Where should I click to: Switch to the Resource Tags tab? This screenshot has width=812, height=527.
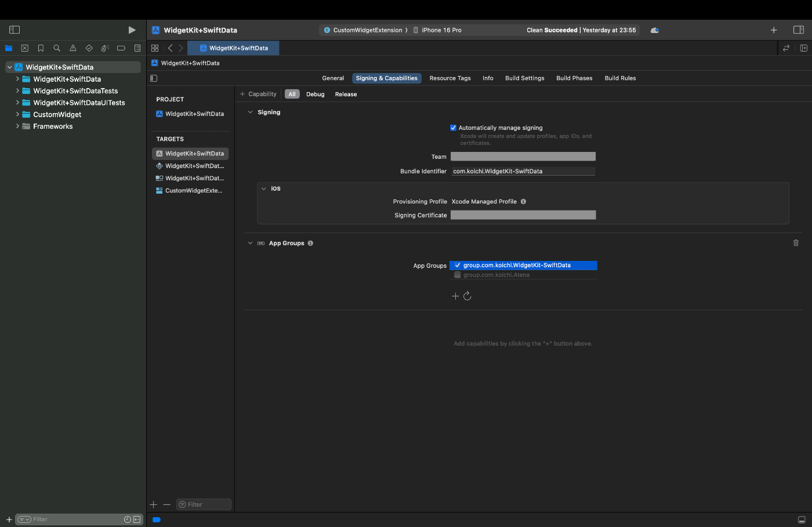(x=450, y=78)
